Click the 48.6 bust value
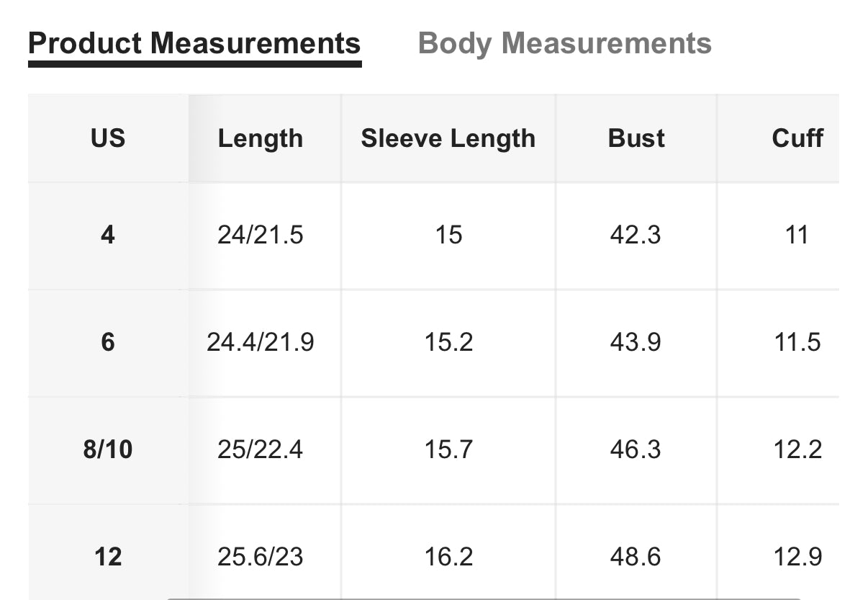This screenshot has width=868, height=600. (x=636, y=557)
